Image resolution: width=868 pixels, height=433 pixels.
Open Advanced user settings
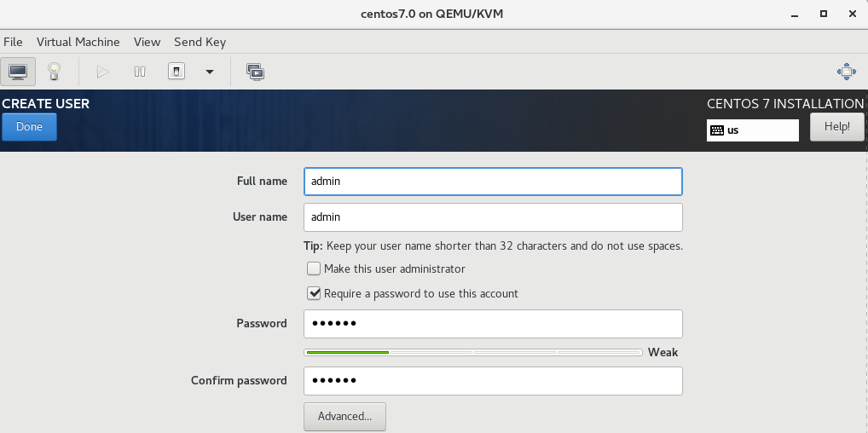click(344, 417)
